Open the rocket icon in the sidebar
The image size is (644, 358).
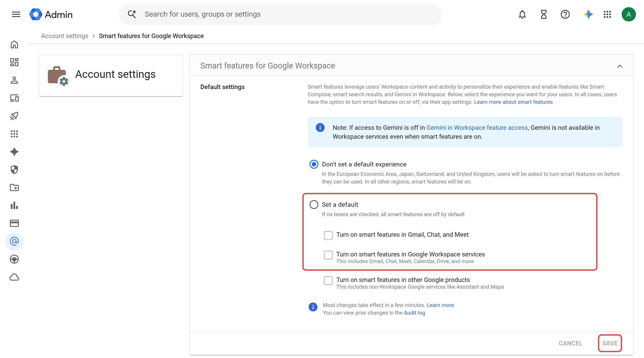(14, 116)
